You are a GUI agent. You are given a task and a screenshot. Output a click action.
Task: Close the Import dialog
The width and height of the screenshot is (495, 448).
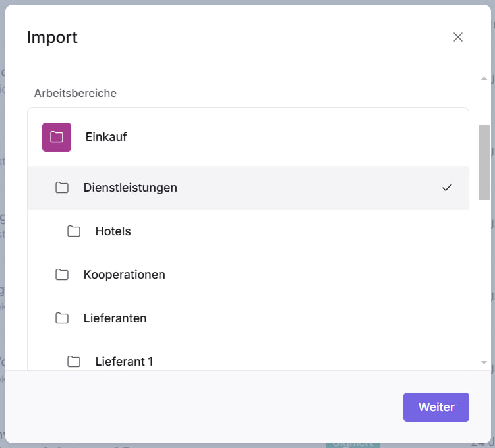458,37
